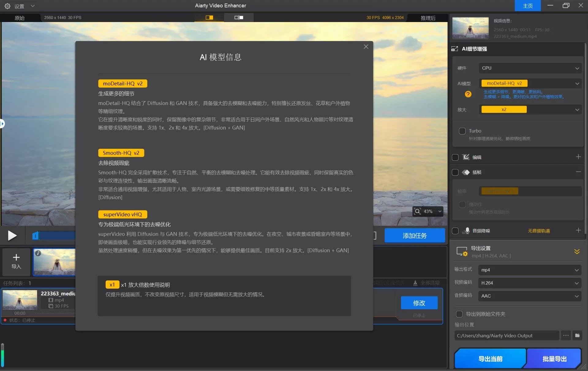The height and width of the screenshot is (371, 588).
Task: Switch to the 推理后 preview tab
Action: pos(428,17)
